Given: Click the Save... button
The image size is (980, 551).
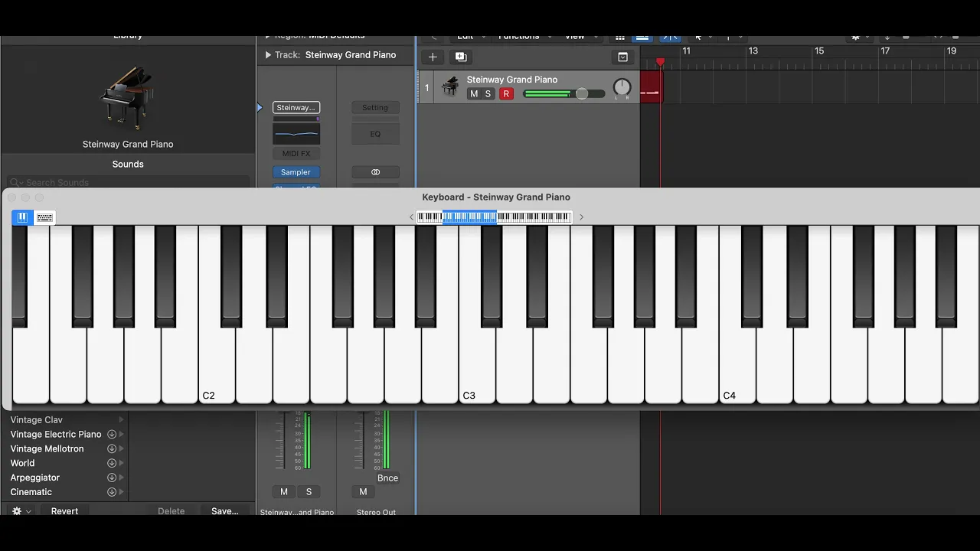Looking at the screenshot, I should [224, 511].
